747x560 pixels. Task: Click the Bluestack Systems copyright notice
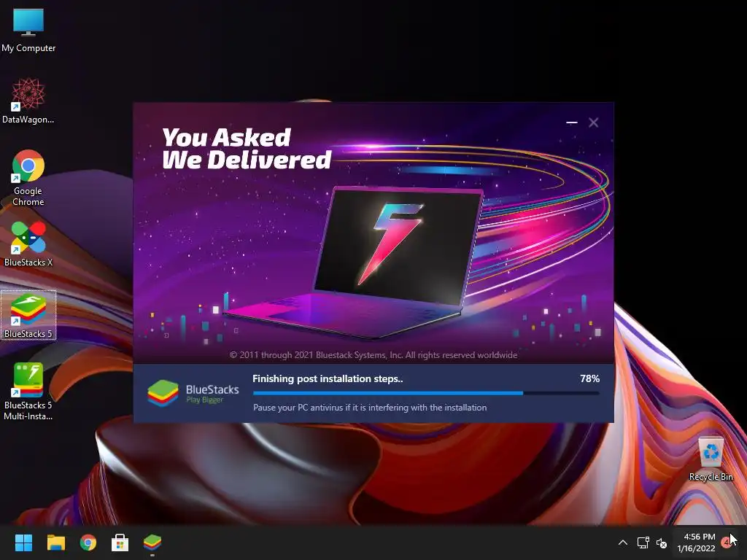click(x=373, y=355)
